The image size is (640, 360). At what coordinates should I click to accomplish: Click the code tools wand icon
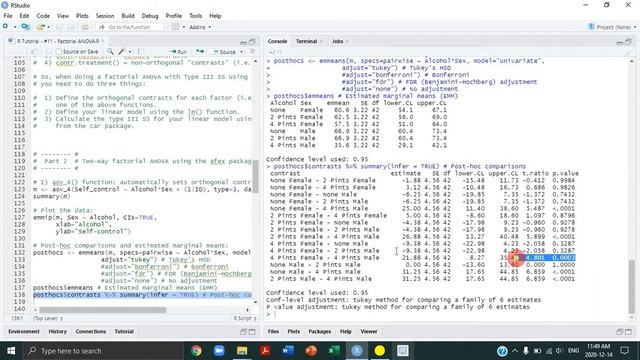click(x=121, y=51)
